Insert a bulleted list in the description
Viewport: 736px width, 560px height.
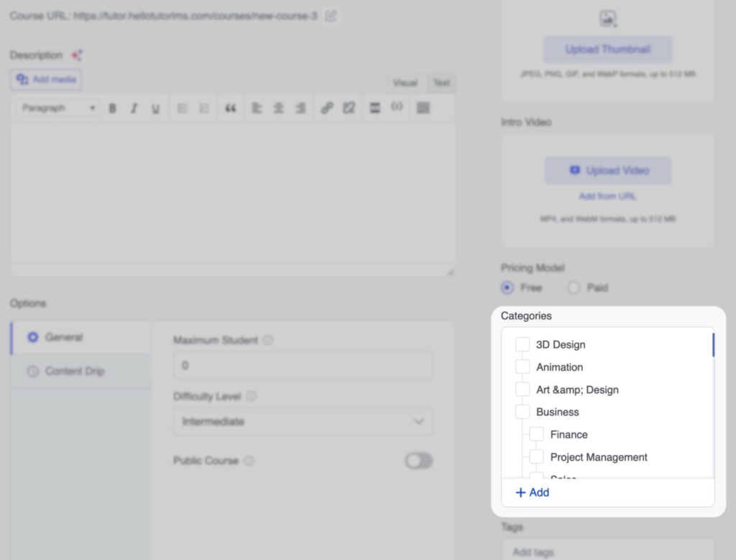click(x=183, y=108)
